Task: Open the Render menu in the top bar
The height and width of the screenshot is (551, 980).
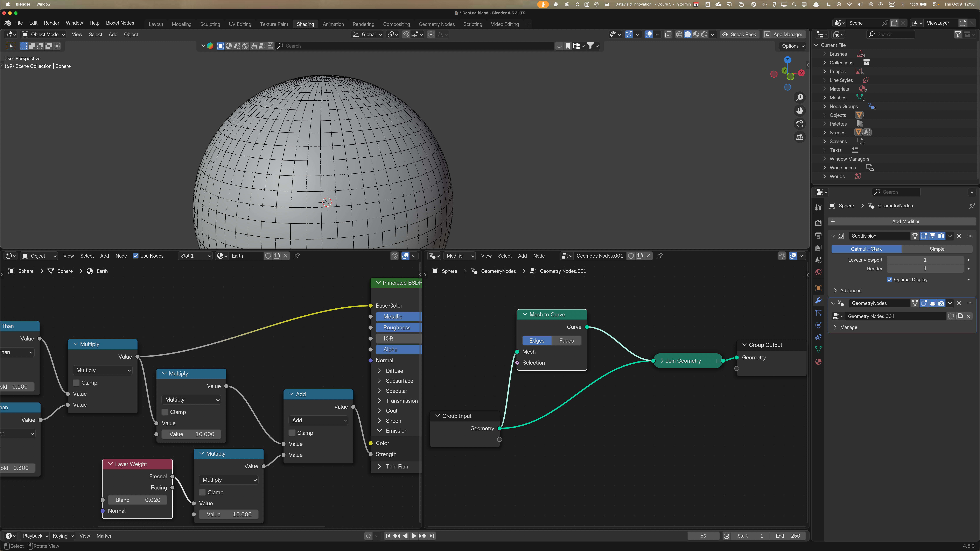Action: 51,23
